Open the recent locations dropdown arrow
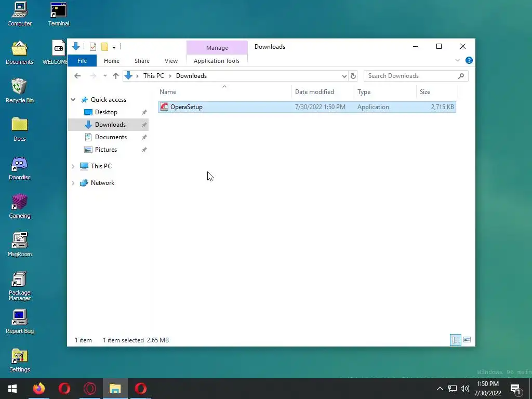This screenshot has width=532, height=399. click(x=105, y=76)
